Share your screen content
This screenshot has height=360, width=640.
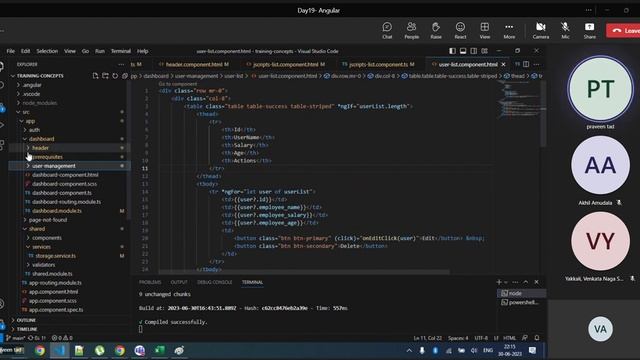[589, 31]
